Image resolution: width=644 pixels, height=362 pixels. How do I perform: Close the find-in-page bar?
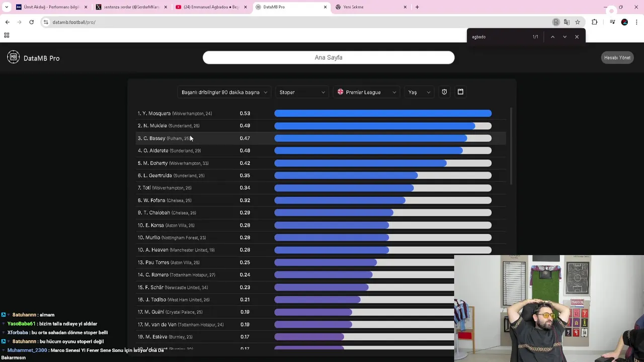coord(577,37)
